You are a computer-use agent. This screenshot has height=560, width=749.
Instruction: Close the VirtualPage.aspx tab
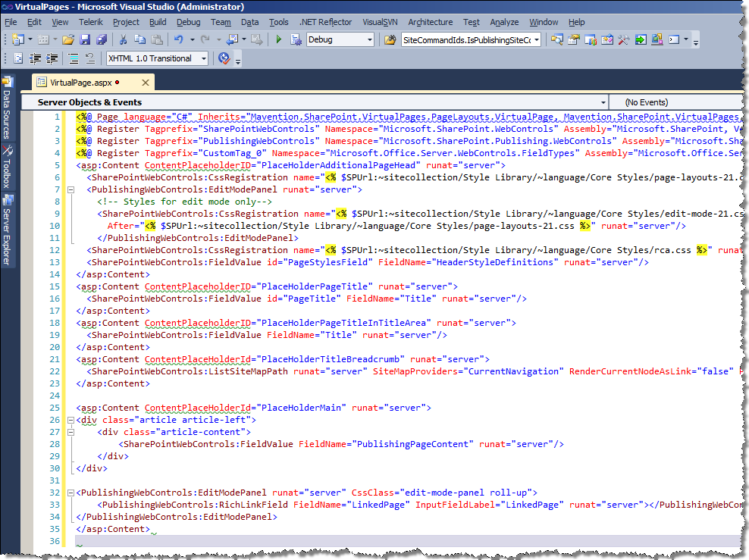146,83
